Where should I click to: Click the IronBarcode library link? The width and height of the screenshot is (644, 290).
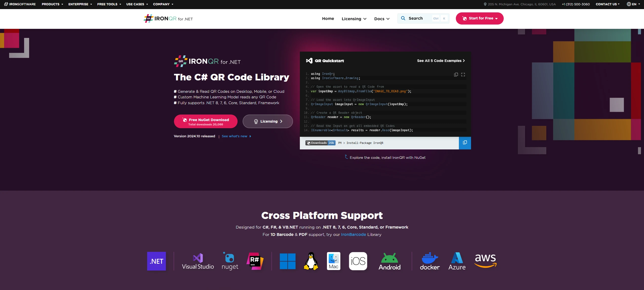(353, 234)
